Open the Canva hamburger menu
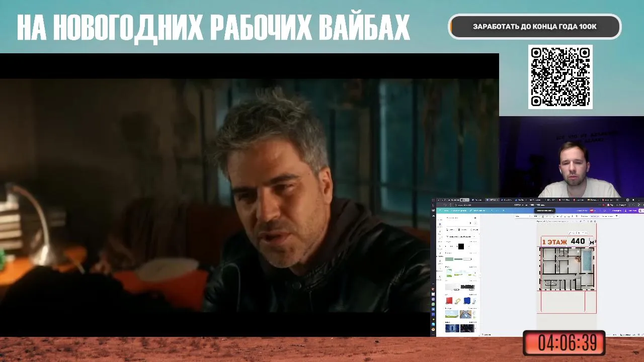Image resolution: width=644 pixels, height=362 pixels. click(x=440, y=211)
